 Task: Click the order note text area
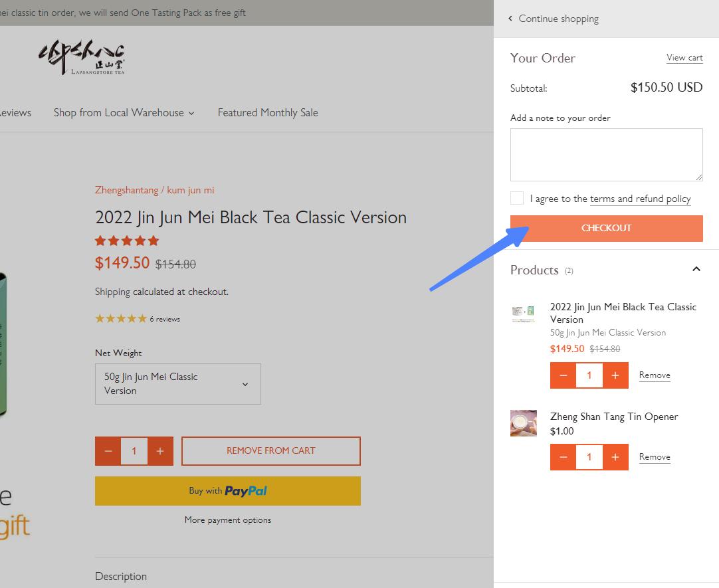tap(606, 154)
